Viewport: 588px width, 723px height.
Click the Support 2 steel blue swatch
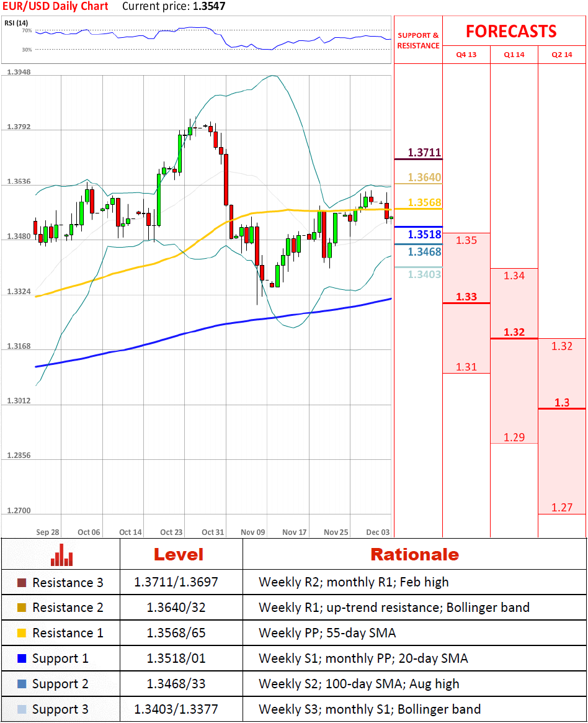pos(22,684)
